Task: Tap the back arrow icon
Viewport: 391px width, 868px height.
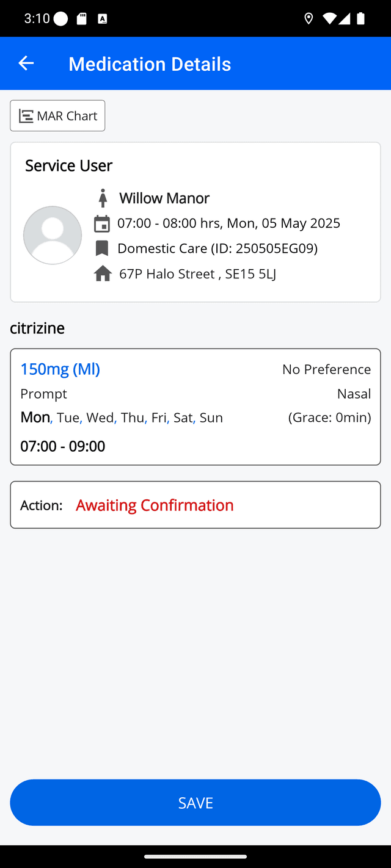Action: pos(26,63)
